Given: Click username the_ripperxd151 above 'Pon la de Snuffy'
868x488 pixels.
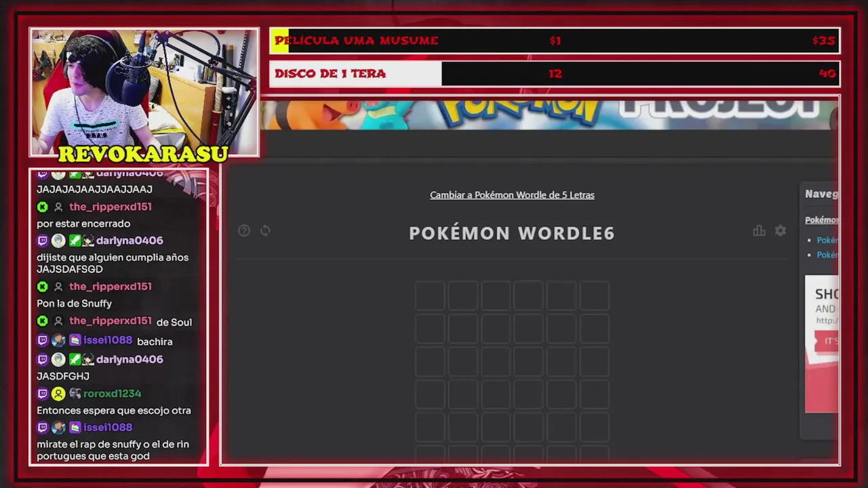Looking at the screenshot, I should 111,287.
